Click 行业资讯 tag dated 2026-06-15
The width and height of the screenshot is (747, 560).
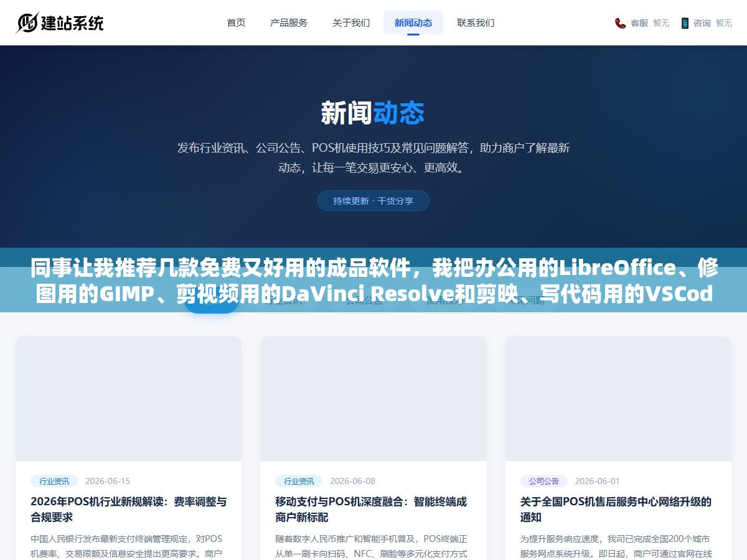54,481
